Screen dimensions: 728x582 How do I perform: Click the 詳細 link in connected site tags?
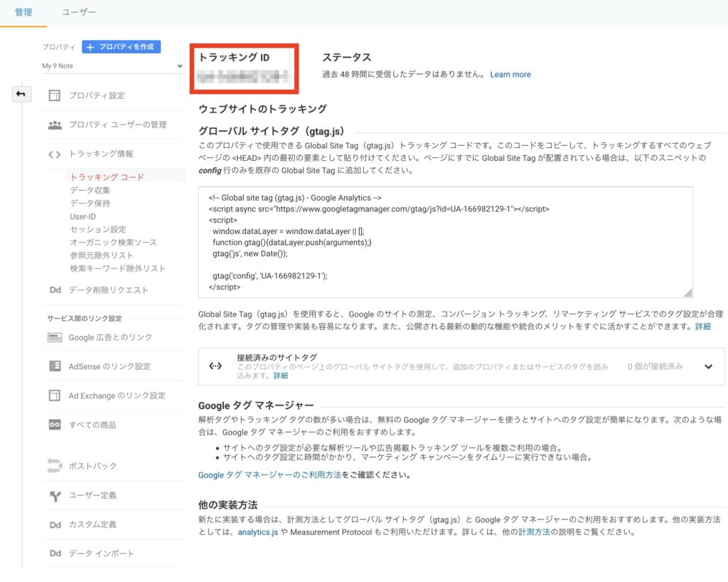tap(280, 375)
